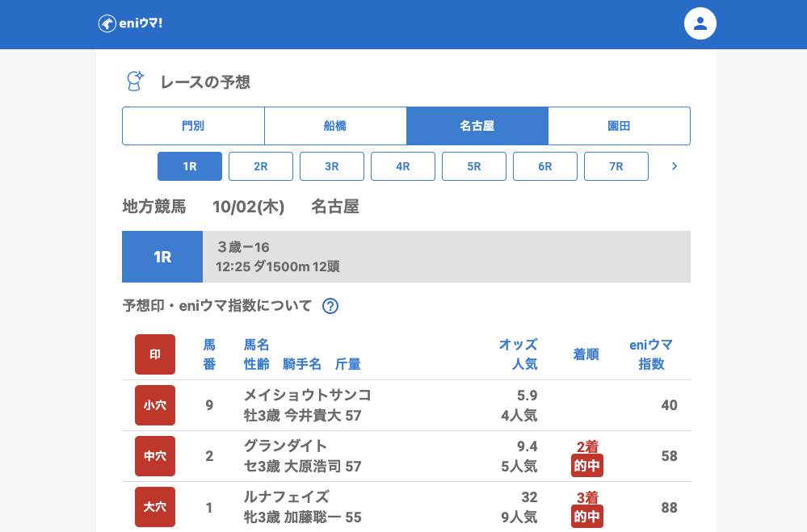807x532 pixels.
Task: Go to race 3R
Action: (x=332, y=166)
